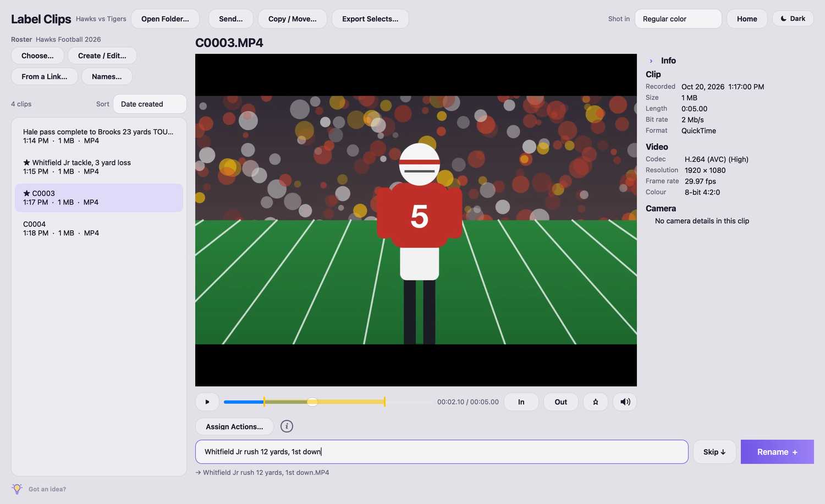Play the clip with the play button
This screenshot has width=825, height=504.
click(207, 402)
